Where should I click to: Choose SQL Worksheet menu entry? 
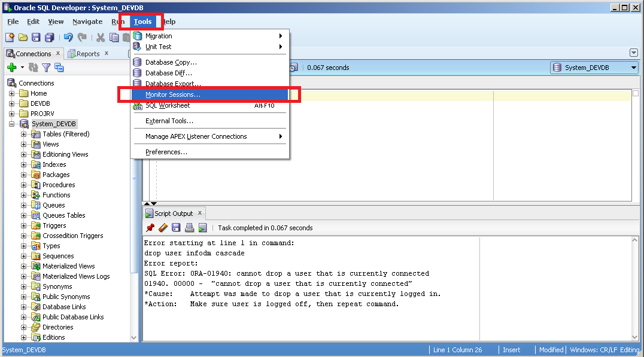point(210,105)
